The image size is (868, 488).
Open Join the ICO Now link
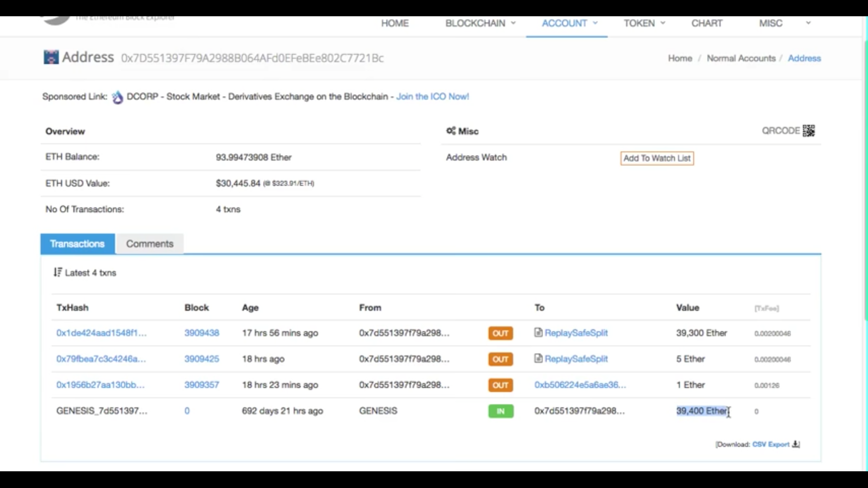point(432,97)
